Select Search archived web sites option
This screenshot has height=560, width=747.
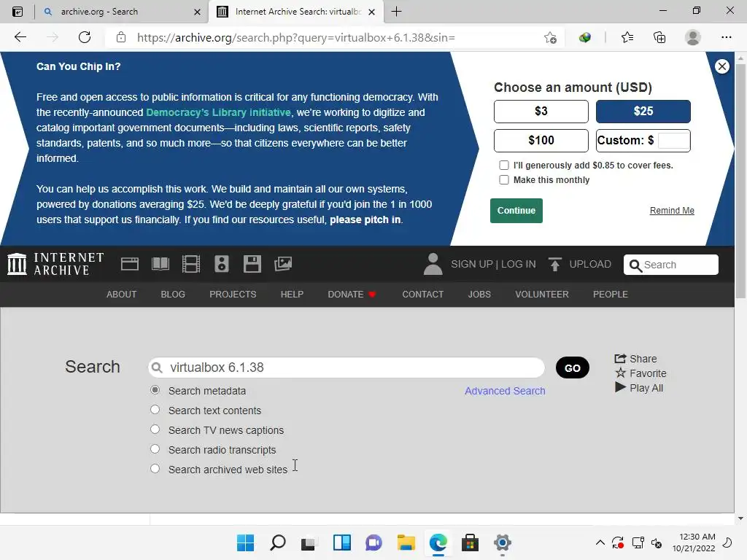(x=155, y=469)
